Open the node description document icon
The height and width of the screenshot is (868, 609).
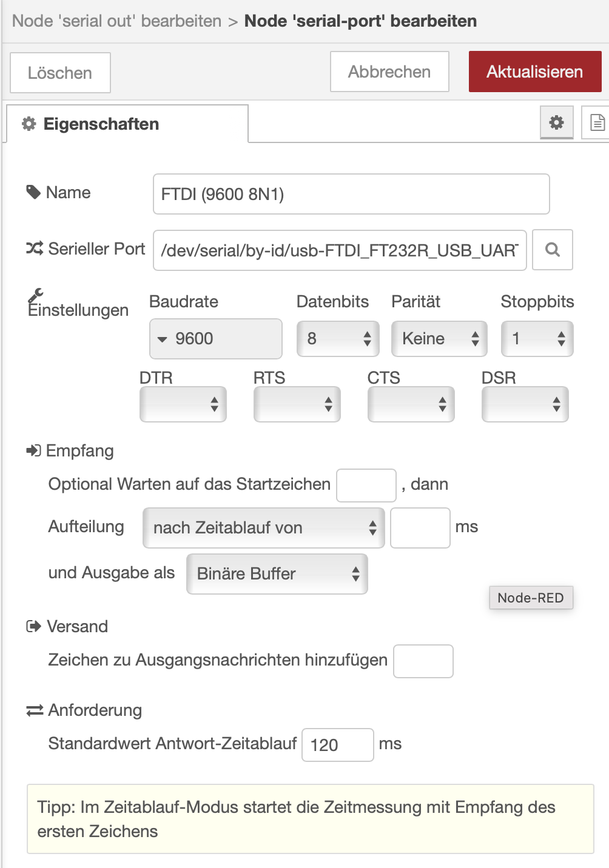[597, 122]
